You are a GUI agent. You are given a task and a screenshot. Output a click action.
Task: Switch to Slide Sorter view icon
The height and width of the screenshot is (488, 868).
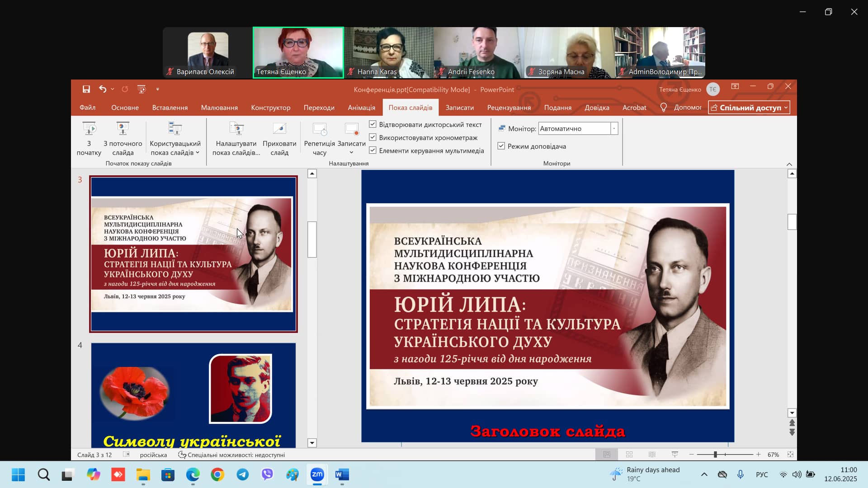click(629, 454)
